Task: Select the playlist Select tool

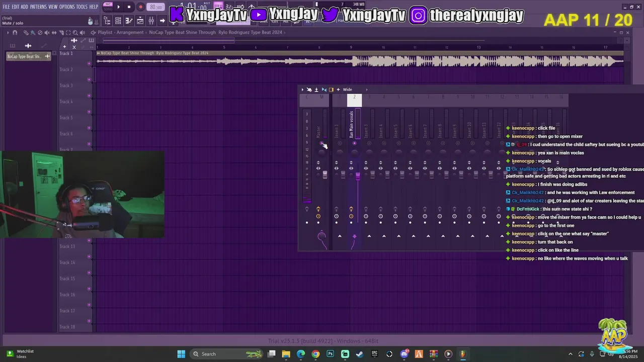Action: click(x=68, y=33)
